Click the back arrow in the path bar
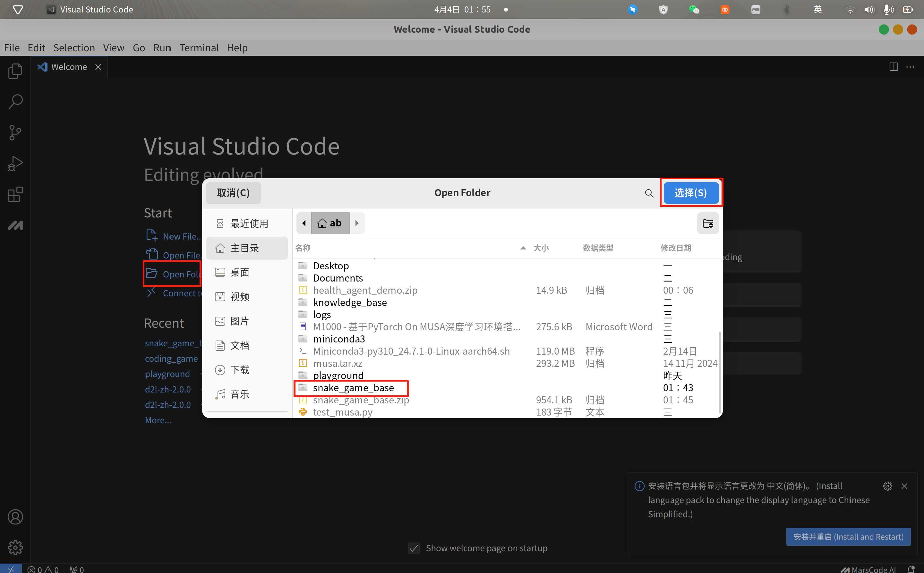The width and height of the screenshot is (924, 573). (304, 223)
